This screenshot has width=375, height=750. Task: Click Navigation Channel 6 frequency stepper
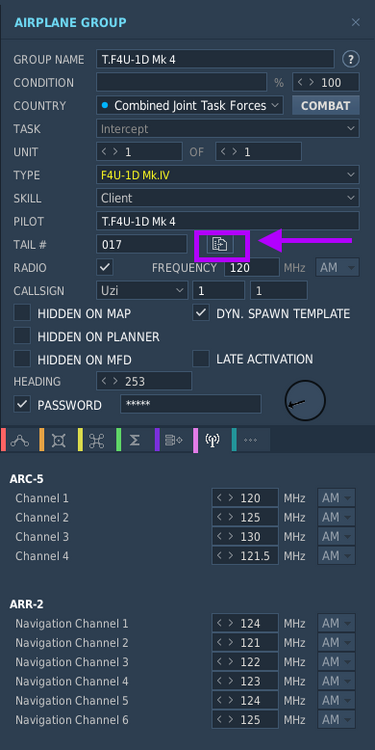click(245, 719)
